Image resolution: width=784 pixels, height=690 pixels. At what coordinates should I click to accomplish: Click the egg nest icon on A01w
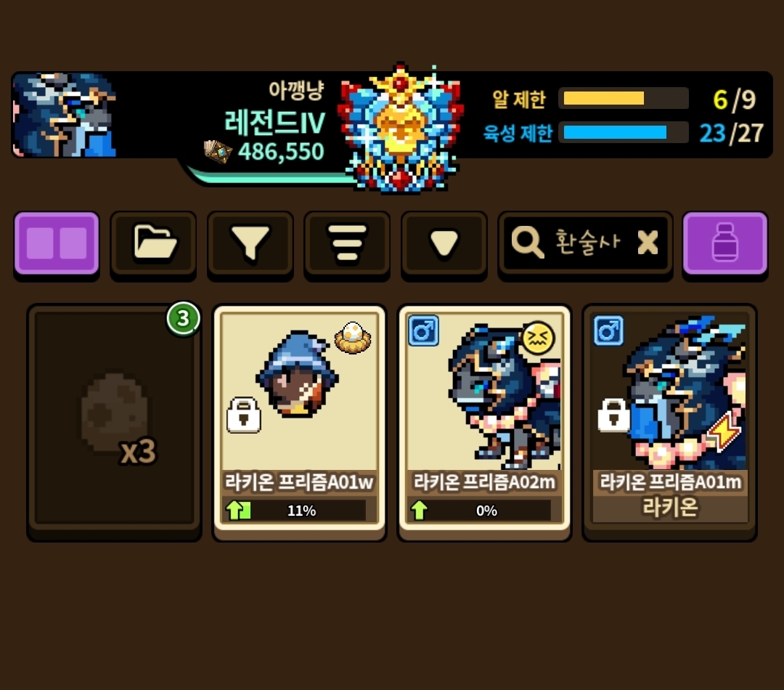[x=353, y=338]
